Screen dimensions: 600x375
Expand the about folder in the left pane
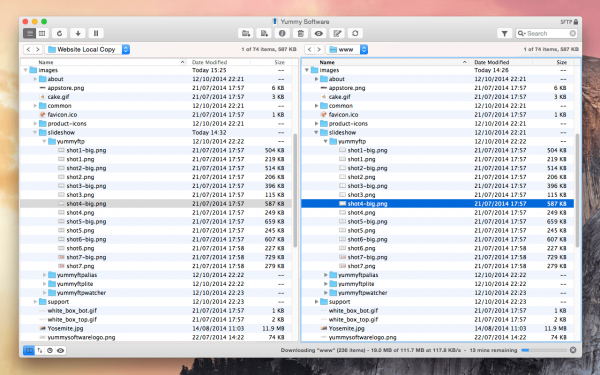click(x=35, y=79)
